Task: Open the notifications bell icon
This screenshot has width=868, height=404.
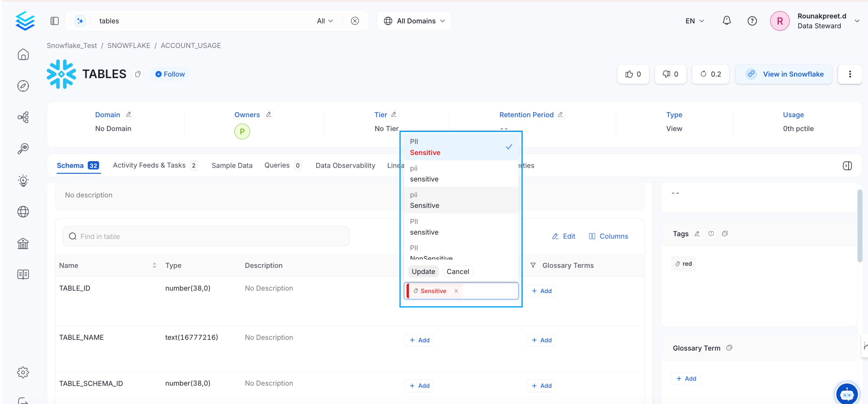Action: 726,21
